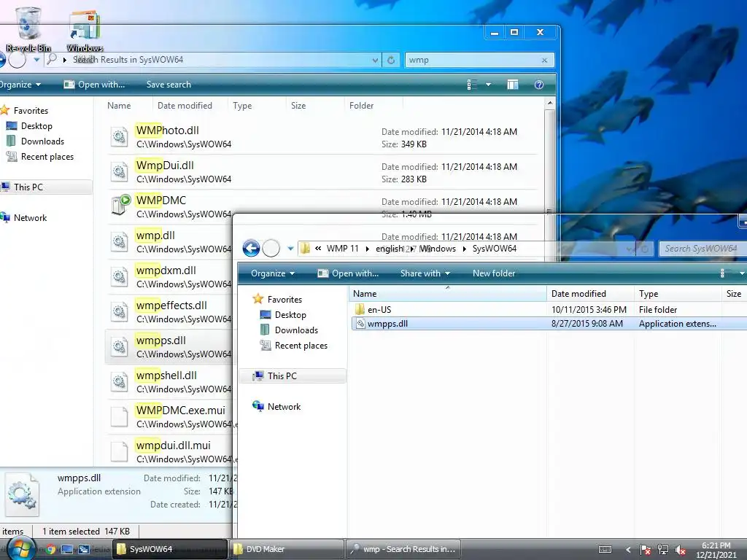Select the wmpdxm.dll file icon

tap(119, 276)
